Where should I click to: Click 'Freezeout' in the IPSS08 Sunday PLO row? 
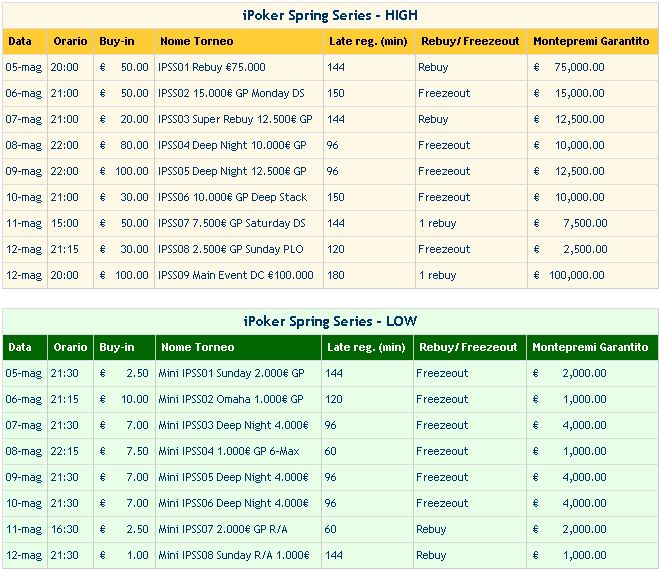(x=444, y=250)
